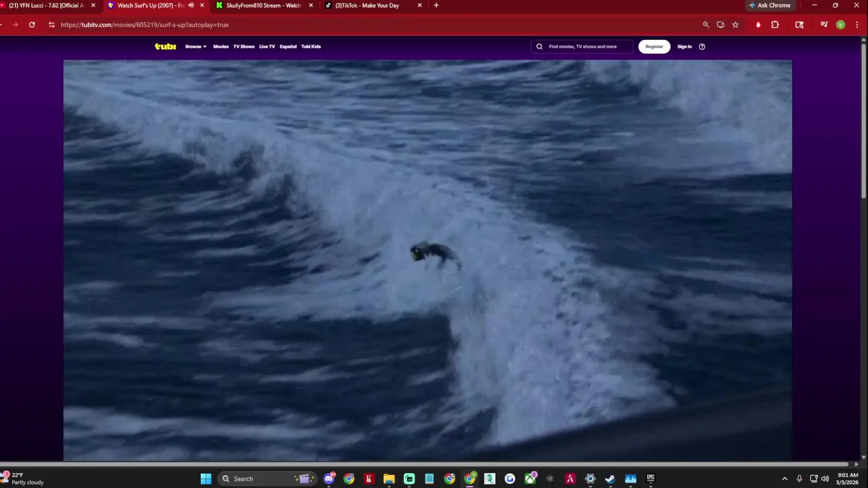
Task: Click the zoom magnifier icon in address bar
Action: point(706,24)
